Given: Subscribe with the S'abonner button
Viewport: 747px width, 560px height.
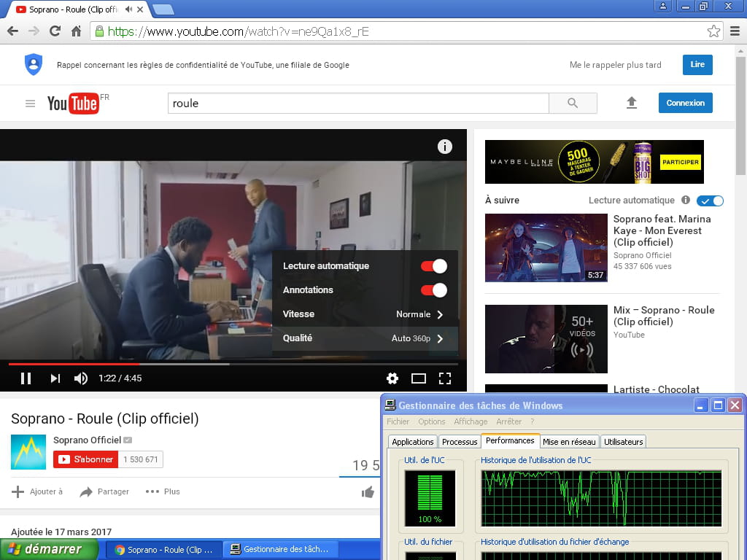Looking at the screenshot, I should [86, 459].
